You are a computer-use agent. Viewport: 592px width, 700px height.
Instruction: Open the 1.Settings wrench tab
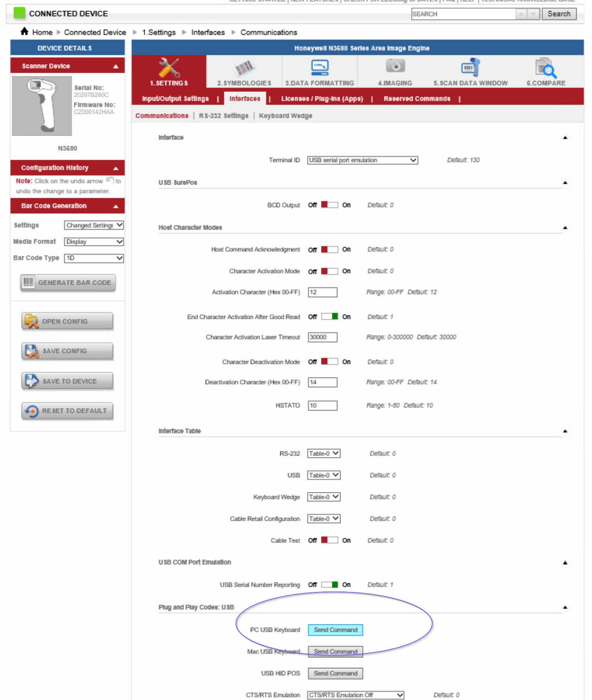click(x=169, y=72)
